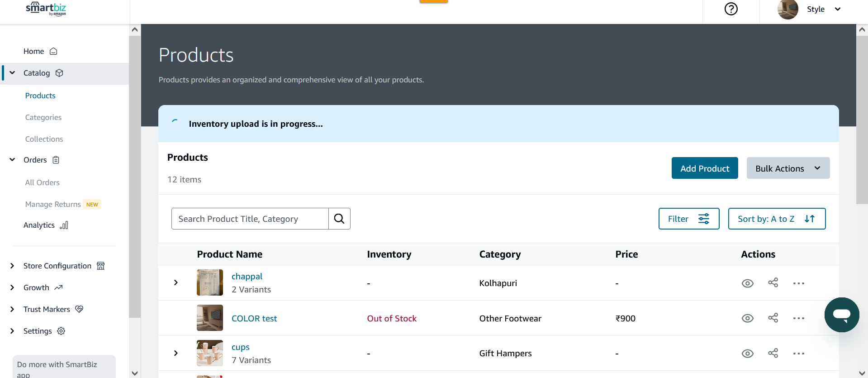This screenshot has height=378, width=868.
Task: Expand the Settings section chevron
Action: [12, 331]
